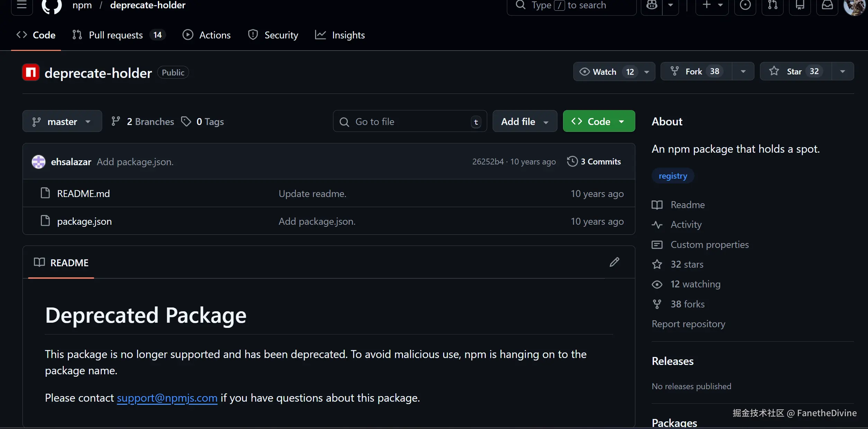
Task: Expand the master branch selector
Action: tap(62, 122)
